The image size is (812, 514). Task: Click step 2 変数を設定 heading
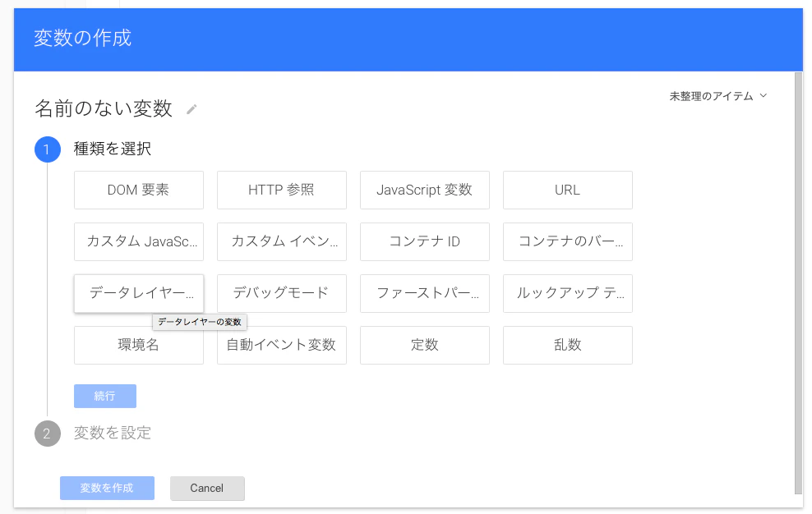(113, 433)
